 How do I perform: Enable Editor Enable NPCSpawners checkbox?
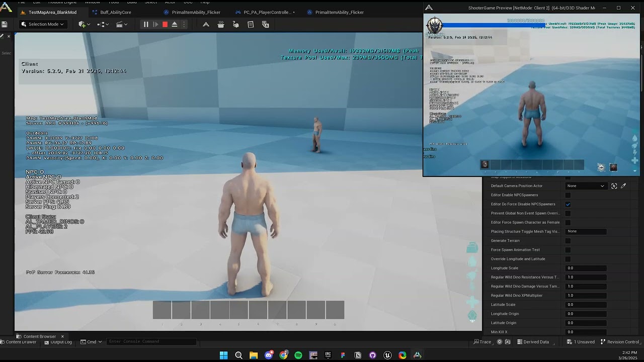click(568, 195)
